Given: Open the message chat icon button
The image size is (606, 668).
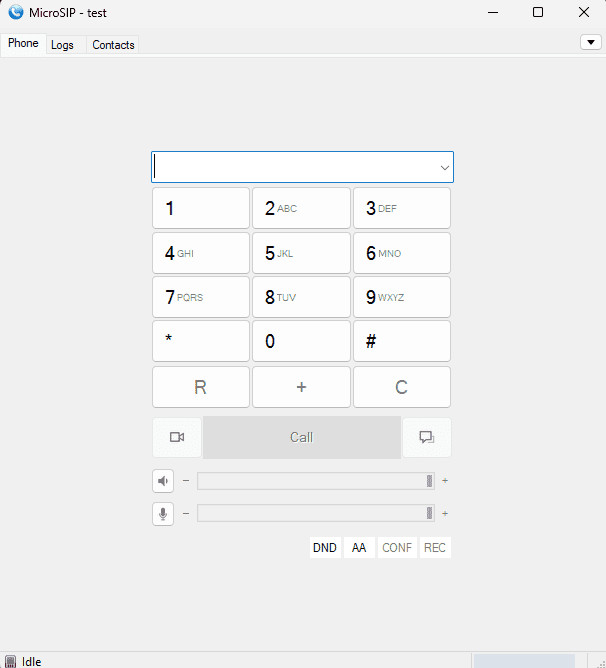Looking at the screenshot, I should [427, 438].
